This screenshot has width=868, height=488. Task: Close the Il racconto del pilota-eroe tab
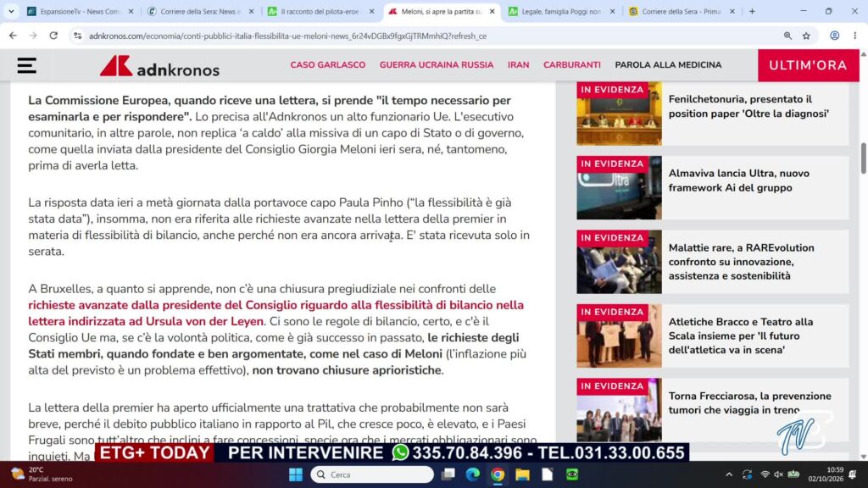coord(371,11)
